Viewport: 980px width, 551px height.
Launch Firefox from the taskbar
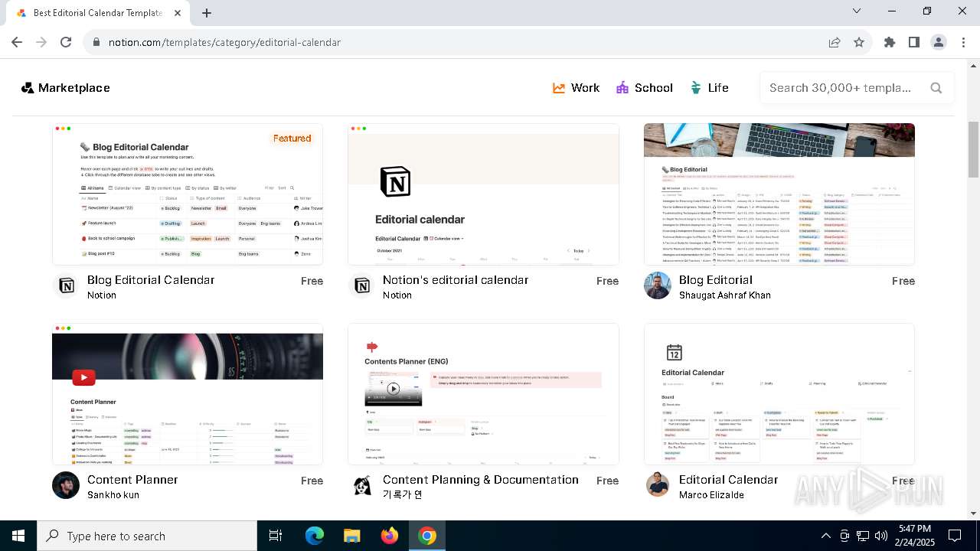(x=390, y=536)
